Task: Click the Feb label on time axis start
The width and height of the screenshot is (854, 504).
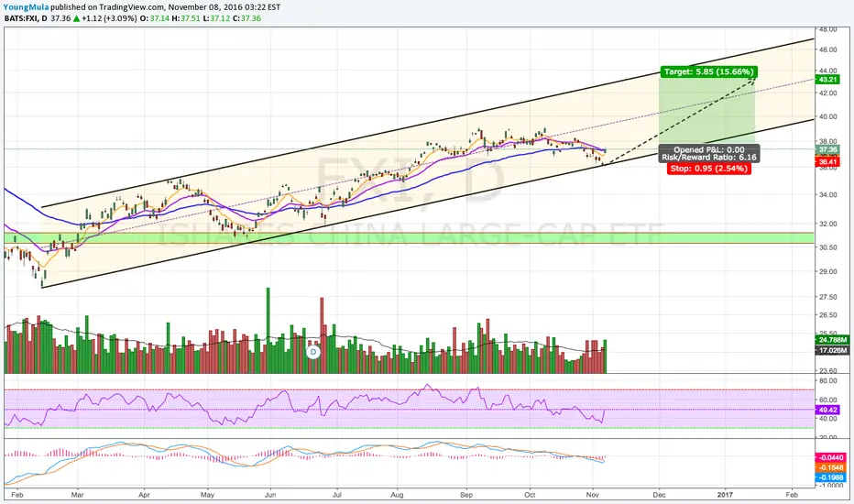Action: coord(16,495)
